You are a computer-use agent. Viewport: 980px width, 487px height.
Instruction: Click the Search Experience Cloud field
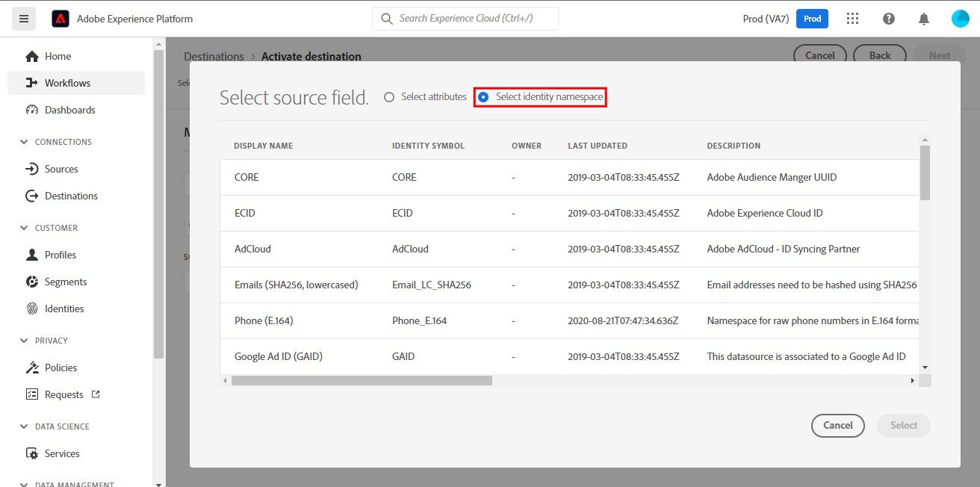(x=465, y=19)
